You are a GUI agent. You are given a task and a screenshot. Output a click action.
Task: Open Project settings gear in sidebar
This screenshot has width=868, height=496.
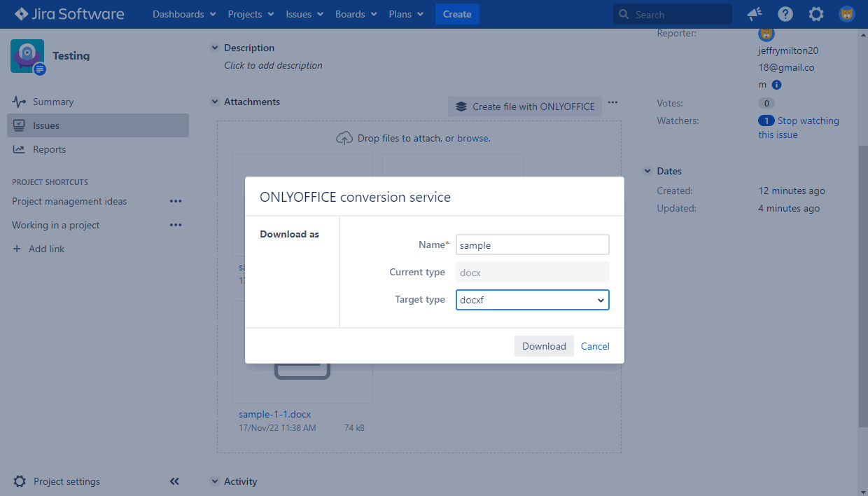coord(20,481)
